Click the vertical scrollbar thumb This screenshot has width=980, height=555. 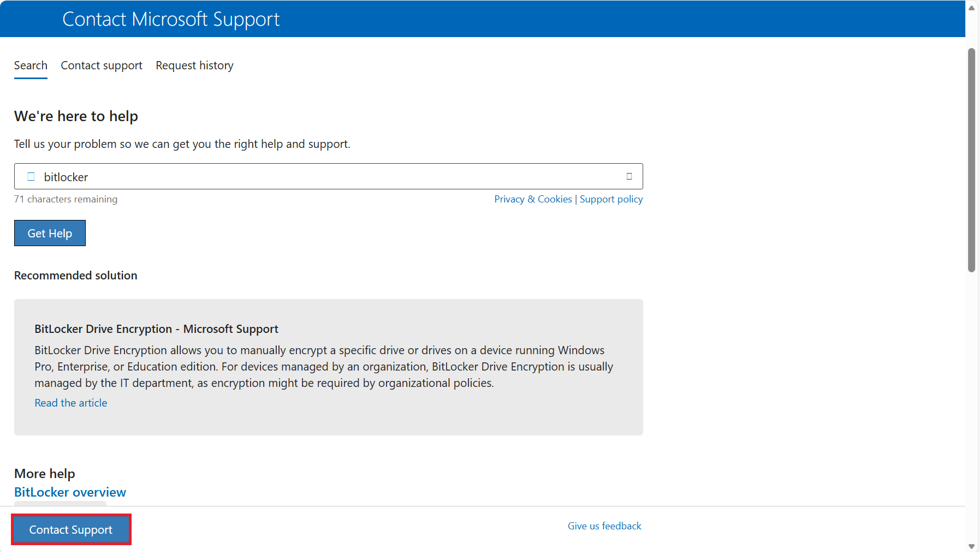tap(971, 160)
